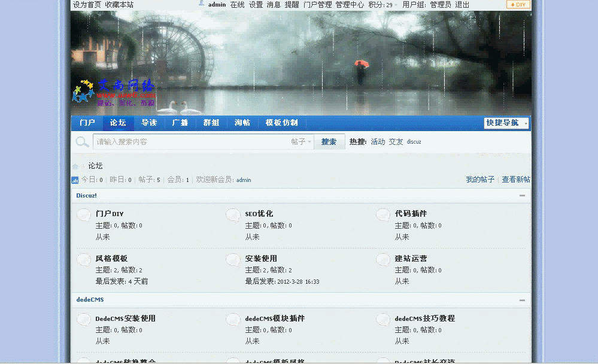Go to the 淘帖 nav tab

coord(242,123)
